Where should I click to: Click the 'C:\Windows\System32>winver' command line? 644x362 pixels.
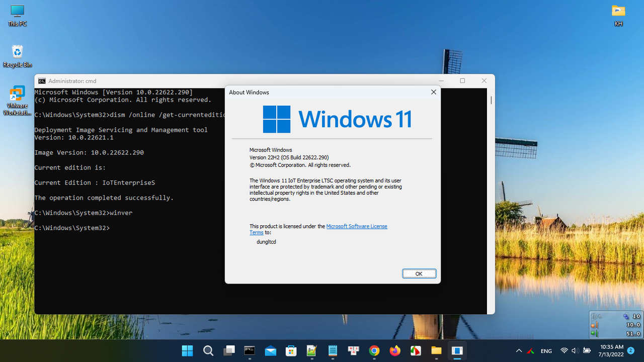coord(84,213)
